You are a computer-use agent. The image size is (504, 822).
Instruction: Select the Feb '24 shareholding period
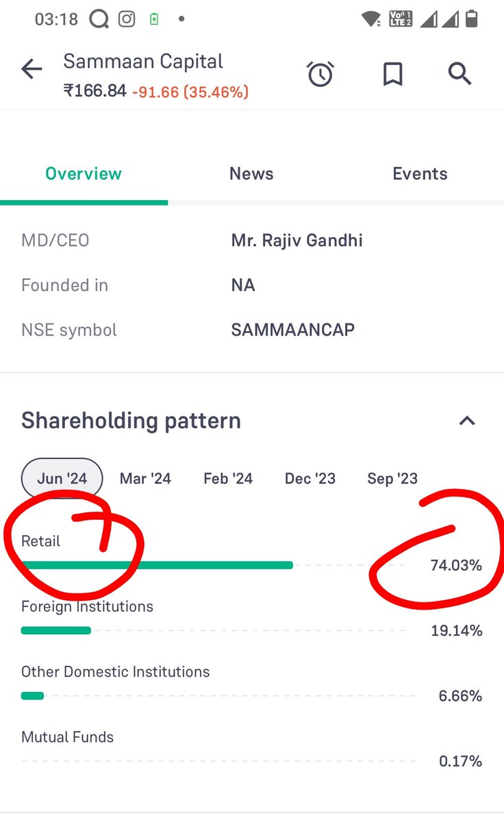tap(228, 478)
